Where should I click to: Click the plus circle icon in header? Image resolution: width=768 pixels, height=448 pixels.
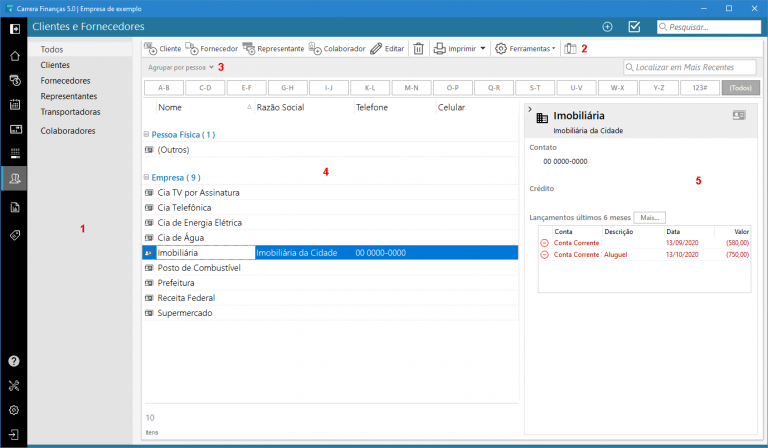[607, 26]
